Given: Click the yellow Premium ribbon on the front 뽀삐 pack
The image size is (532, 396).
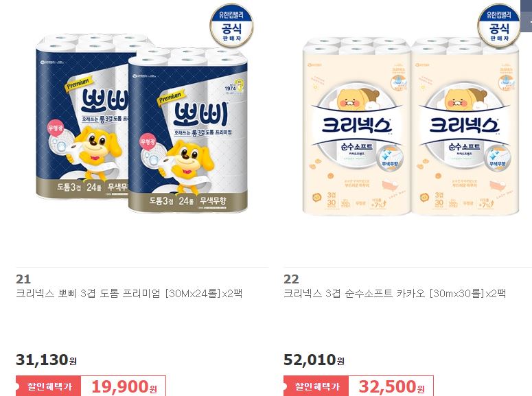Looking at the screenshot, I should [171, 97].
